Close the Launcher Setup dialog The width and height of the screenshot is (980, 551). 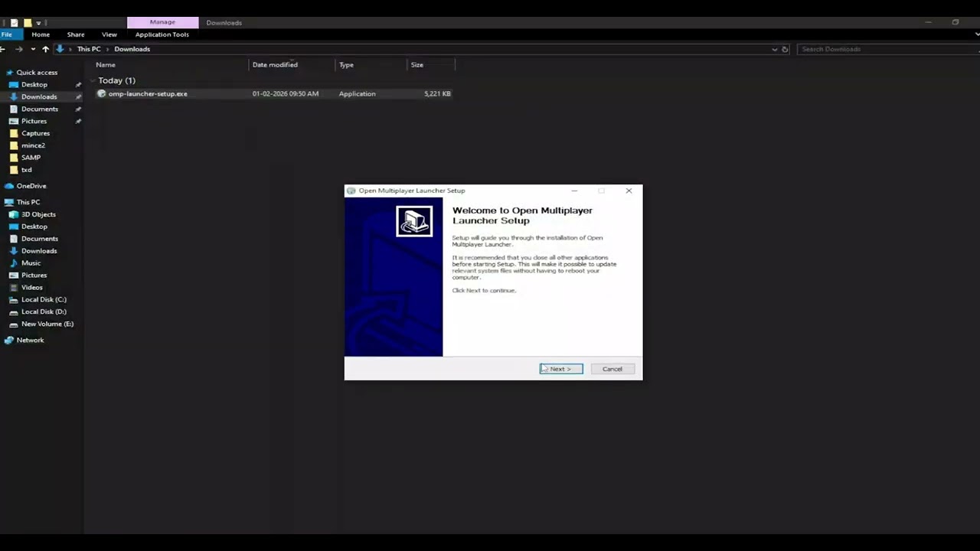[x=629, y=191]
